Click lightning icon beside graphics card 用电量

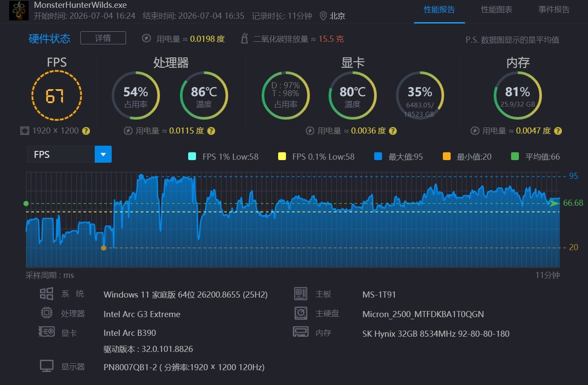[x=310, y=131]
